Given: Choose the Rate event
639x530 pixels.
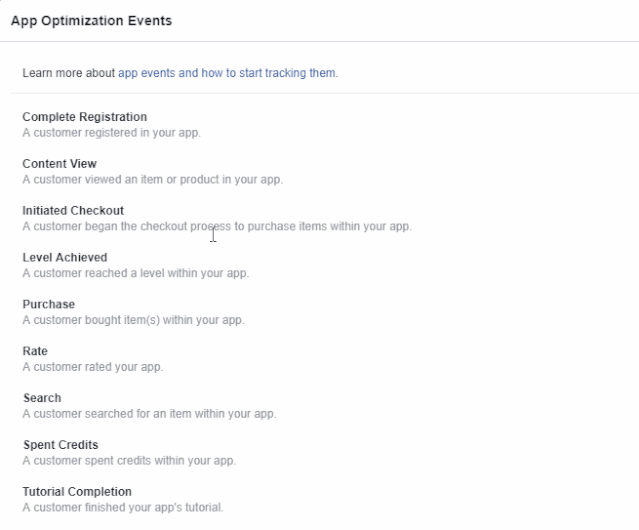Looking at the screenshot, I should (35, 351).
